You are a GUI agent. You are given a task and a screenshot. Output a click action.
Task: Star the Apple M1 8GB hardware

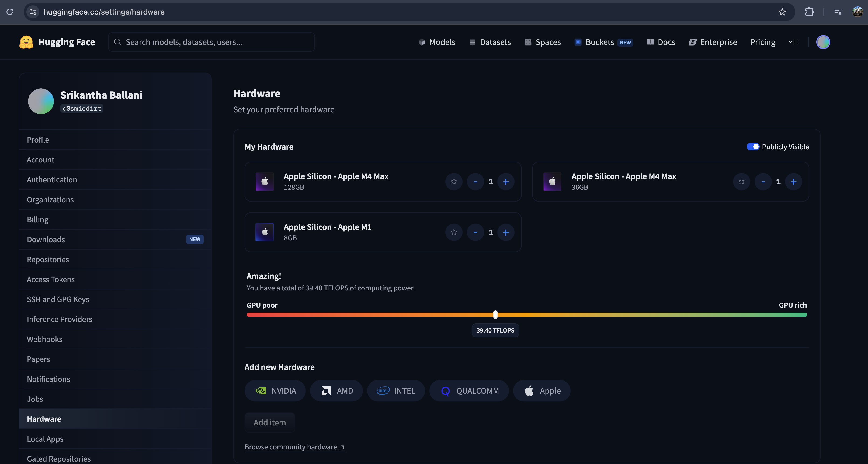454,232
